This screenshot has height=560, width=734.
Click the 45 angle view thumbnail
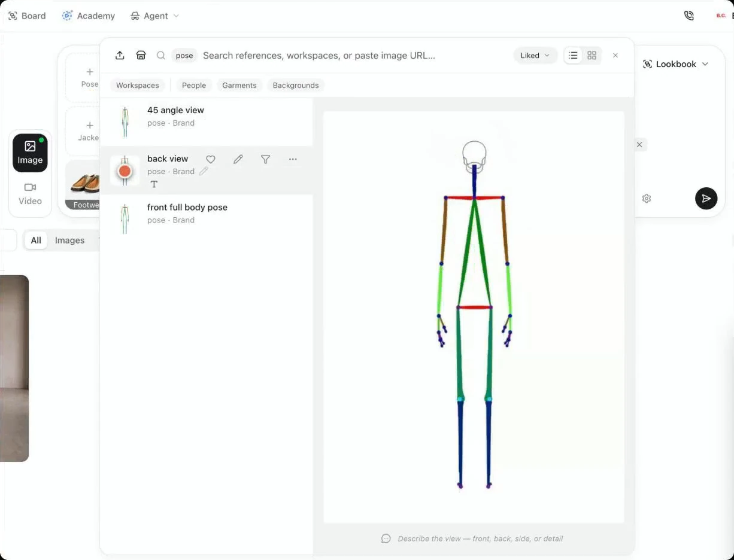tap(125, 122)
